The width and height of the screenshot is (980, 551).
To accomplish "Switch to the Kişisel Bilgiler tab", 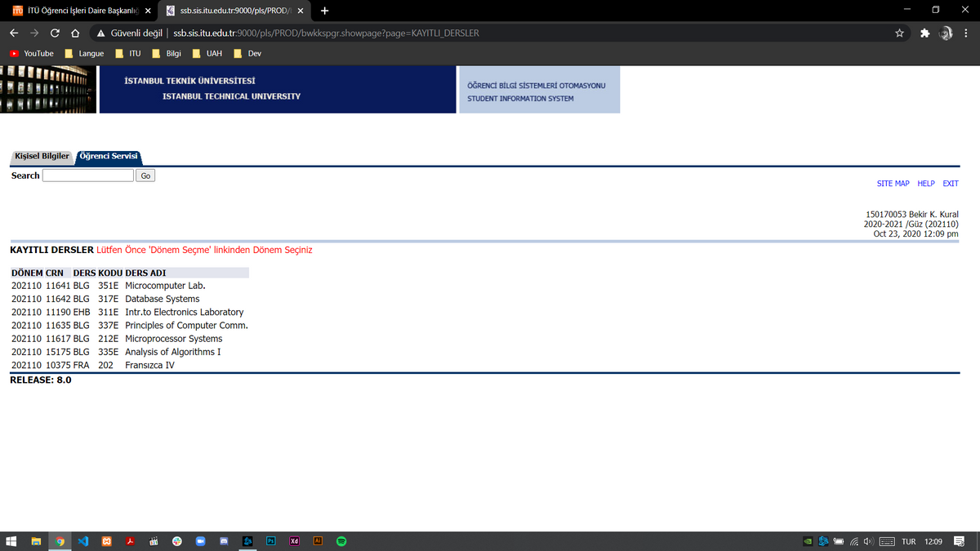I will click(x=42, y=156).
